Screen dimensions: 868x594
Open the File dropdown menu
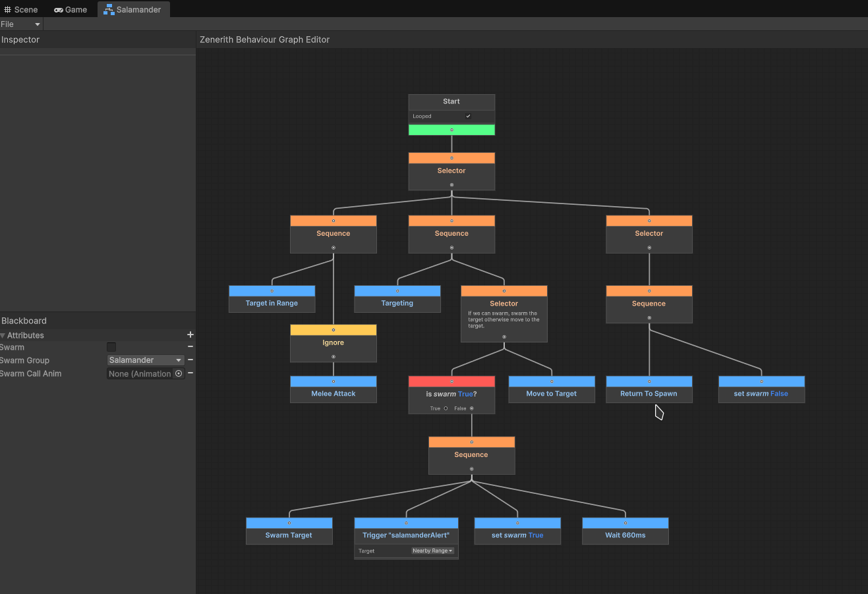coord(21,24)
